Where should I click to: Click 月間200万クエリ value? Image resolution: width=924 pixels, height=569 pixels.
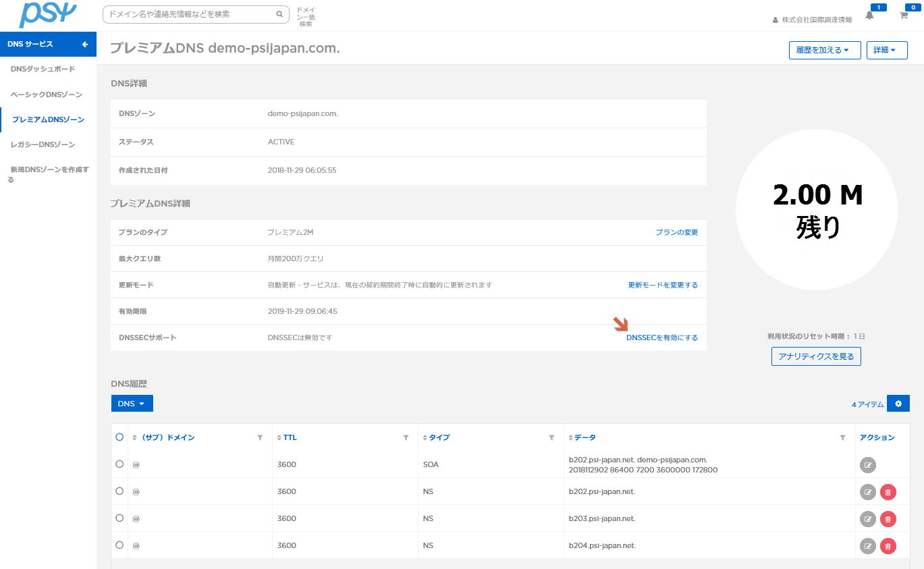pos(296,259)
